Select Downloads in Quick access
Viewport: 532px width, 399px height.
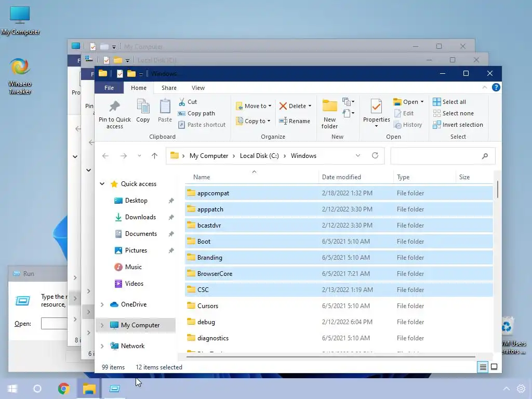[140, 217]
